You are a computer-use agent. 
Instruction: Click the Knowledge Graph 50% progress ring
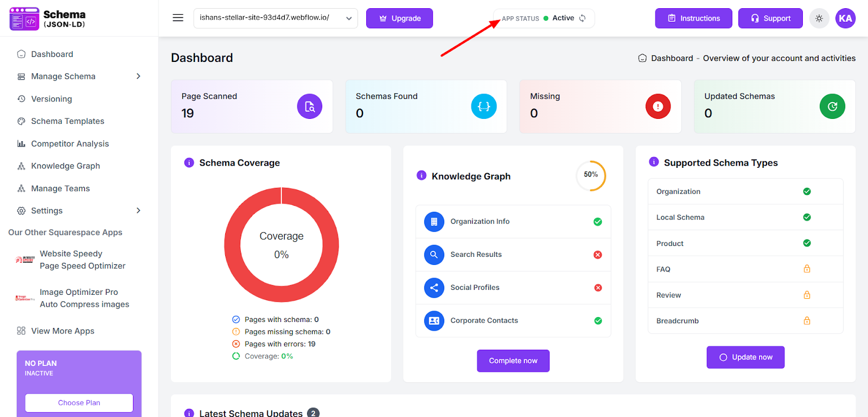point(591,175)
